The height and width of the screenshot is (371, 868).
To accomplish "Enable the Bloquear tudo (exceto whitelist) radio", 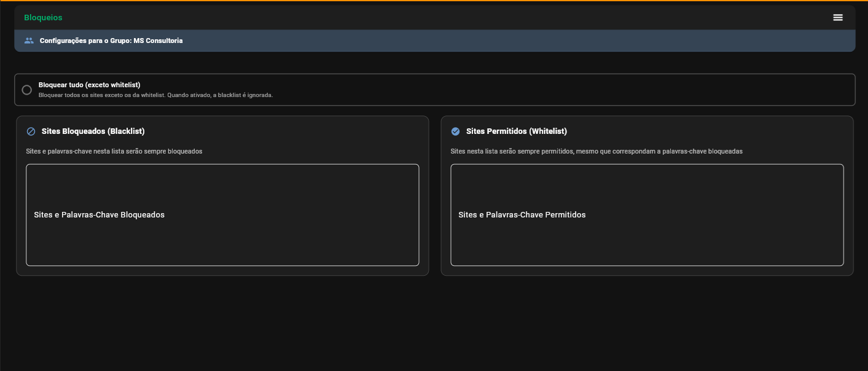I will pyautogui.click(x=26, y=90).
